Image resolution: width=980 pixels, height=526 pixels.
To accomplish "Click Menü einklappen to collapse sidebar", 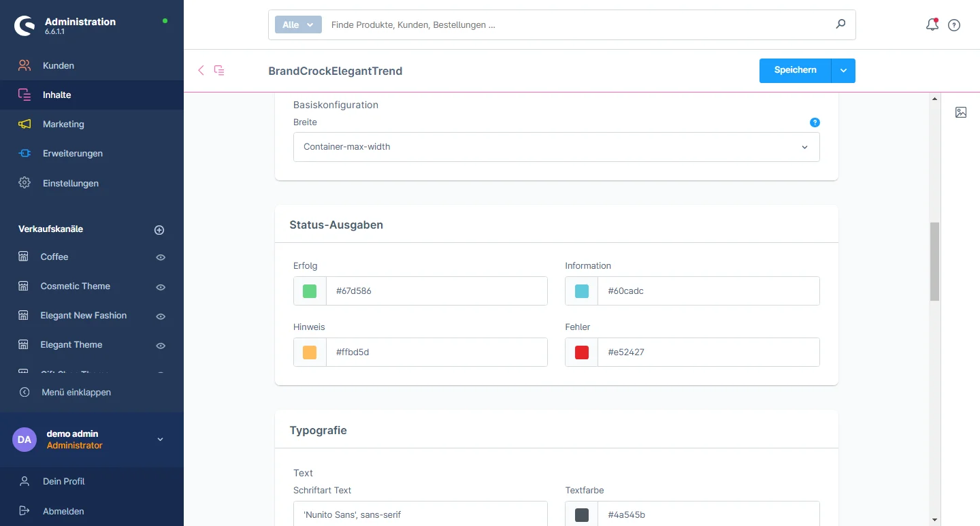I will coord(76,392).
